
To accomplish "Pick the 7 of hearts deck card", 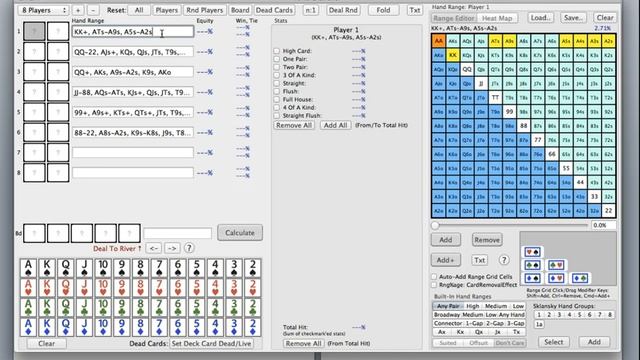I will [x=159, y=288].
